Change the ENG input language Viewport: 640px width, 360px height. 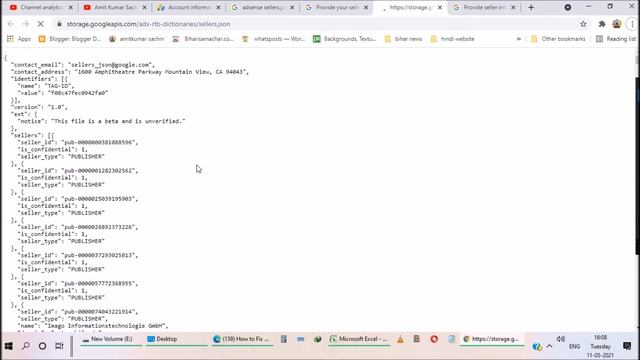pyautogui.click(x=574, y=347)
